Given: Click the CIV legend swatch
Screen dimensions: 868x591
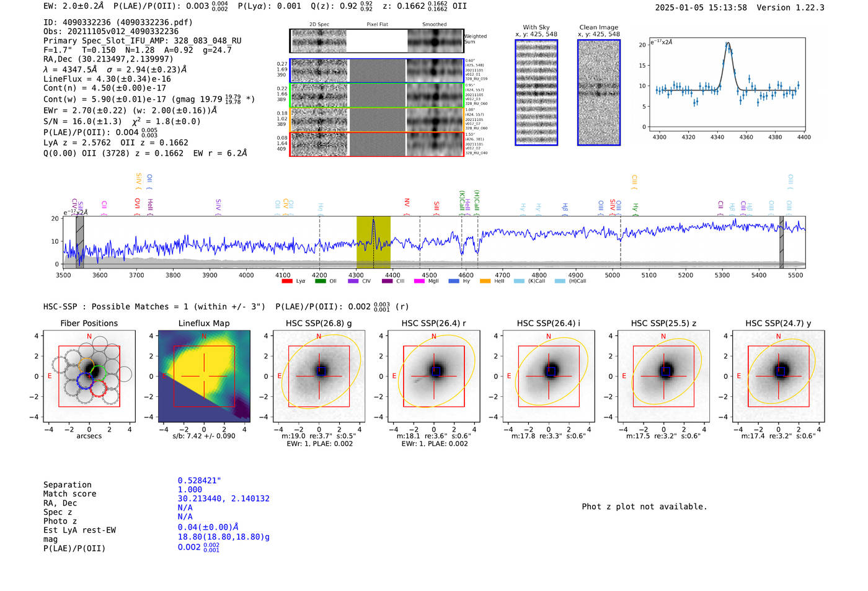Looking at the screenshot, I should tap(353, 281).
